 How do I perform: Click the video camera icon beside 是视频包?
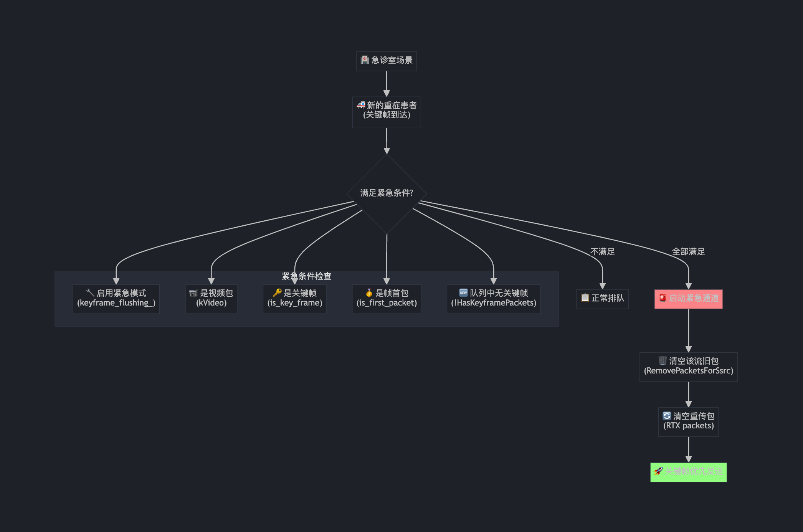pos(193,293)
